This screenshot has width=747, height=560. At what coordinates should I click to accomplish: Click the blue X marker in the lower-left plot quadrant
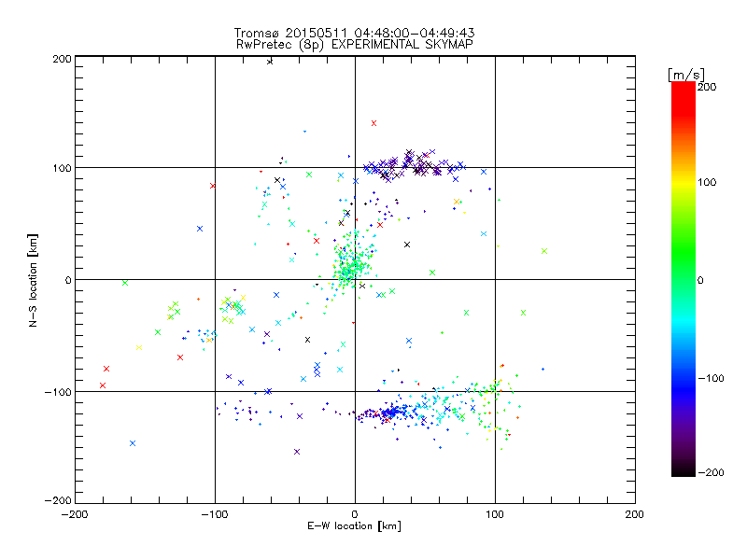pyautogui.click(x=133, y=443)
